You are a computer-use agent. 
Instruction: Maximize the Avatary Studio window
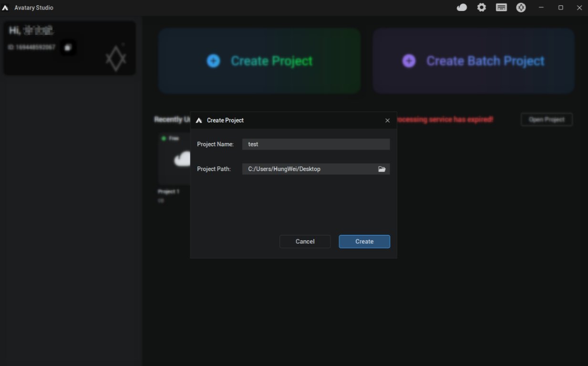pos(561,8)
